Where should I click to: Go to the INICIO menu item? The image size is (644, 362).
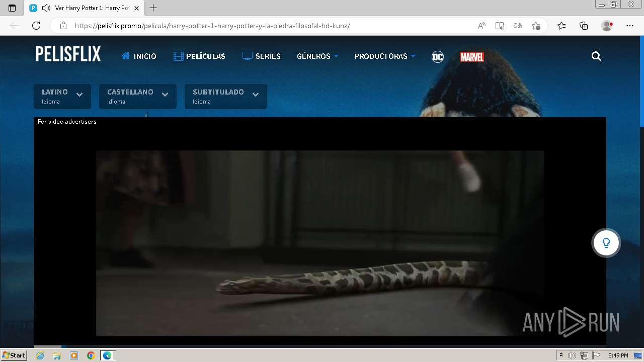[139, 56]
